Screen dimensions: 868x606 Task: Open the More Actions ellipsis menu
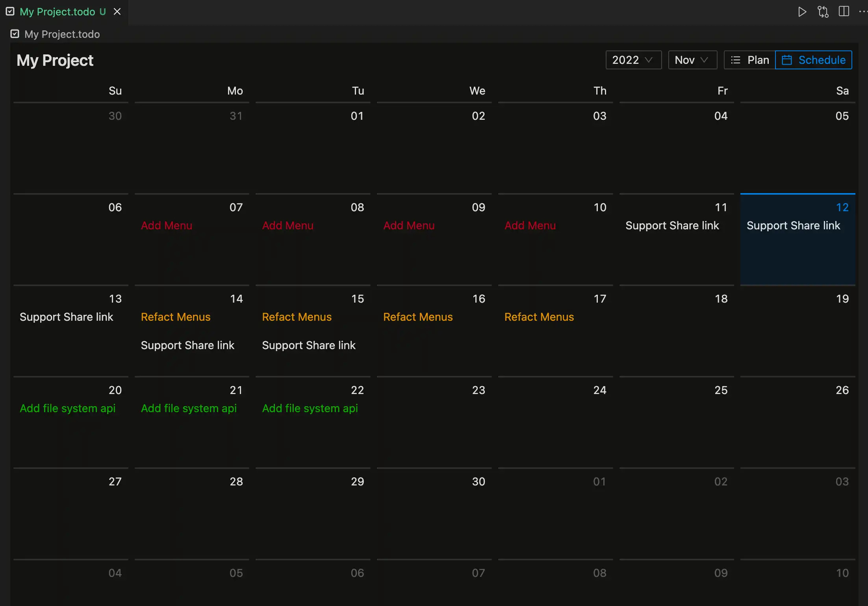point(862,11)
